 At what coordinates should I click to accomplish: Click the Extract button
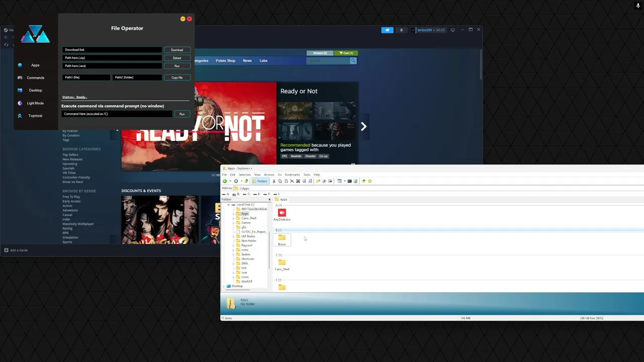[x=177, y=58]
